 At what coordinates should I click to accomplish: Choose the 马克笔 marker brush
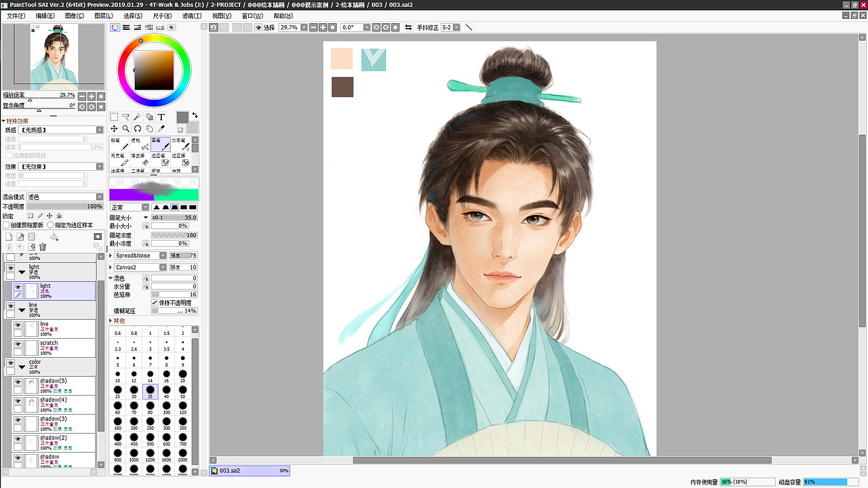tap(120, 159)
